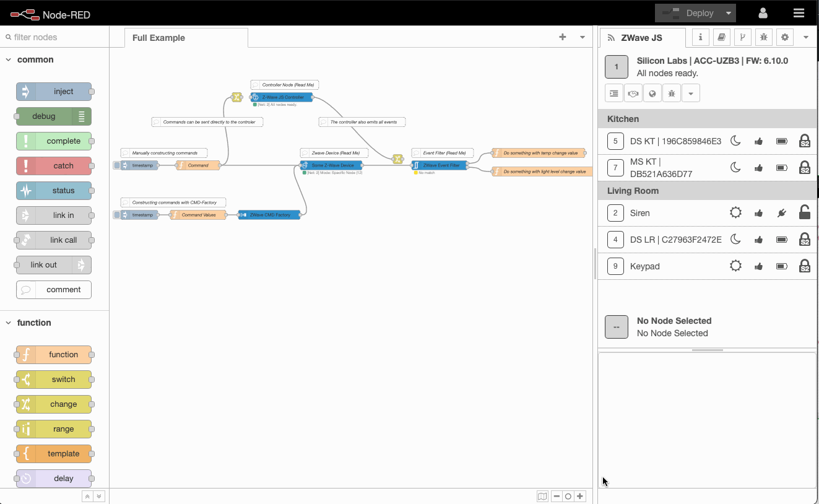Select the link call palette node
Screen dimensions: 819x504
tap(54, 240)
